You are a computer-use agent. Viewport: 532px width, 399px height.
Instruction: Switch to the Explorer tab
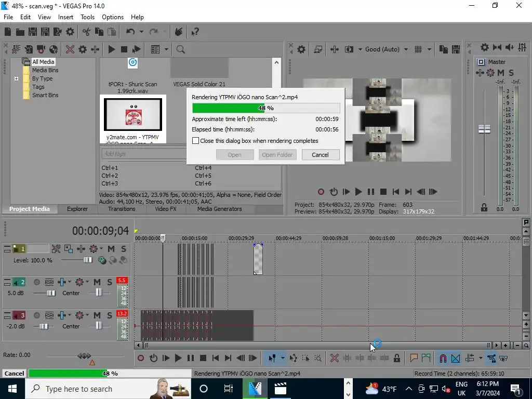tap(77, 209)
